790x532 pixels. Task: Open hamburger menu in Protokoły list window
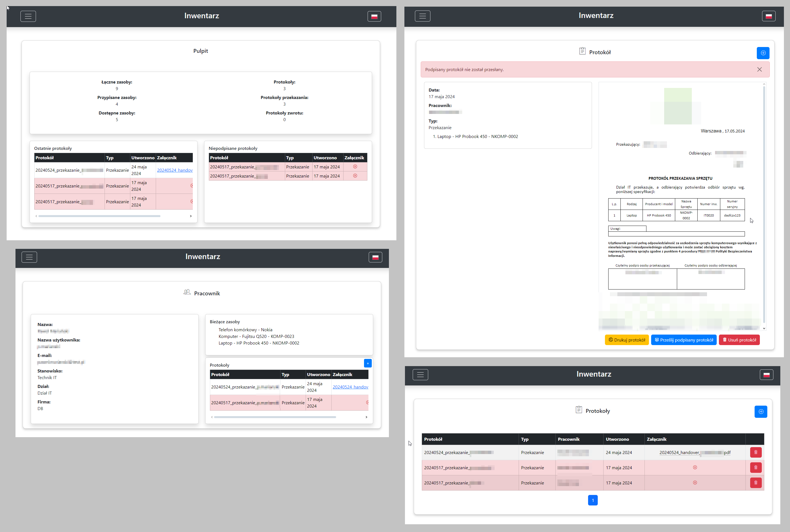(x=420, y=375)
